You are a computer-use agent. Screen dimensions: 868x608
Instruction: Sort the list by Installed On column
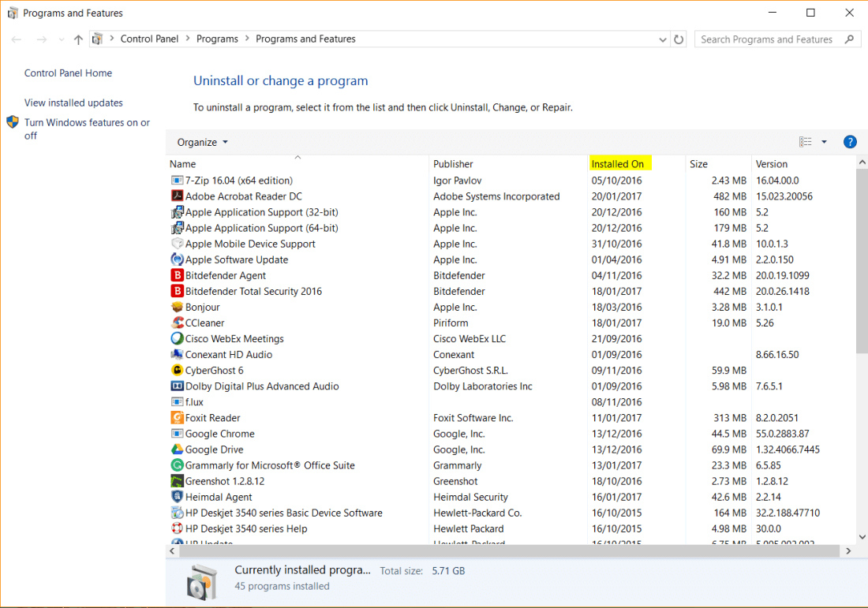[x=617, y=164]
